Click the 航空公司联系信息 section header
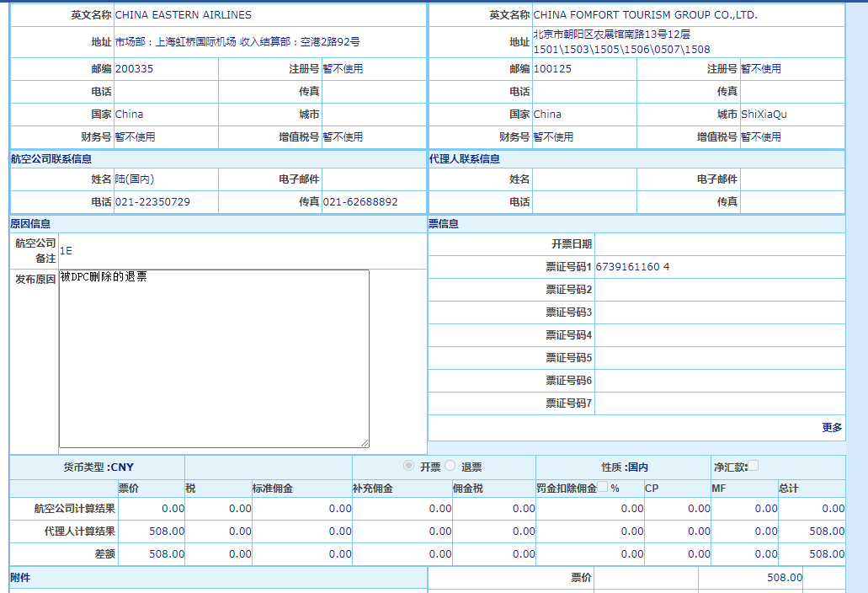Screen dimensions: 868x593 coord(51,159)
